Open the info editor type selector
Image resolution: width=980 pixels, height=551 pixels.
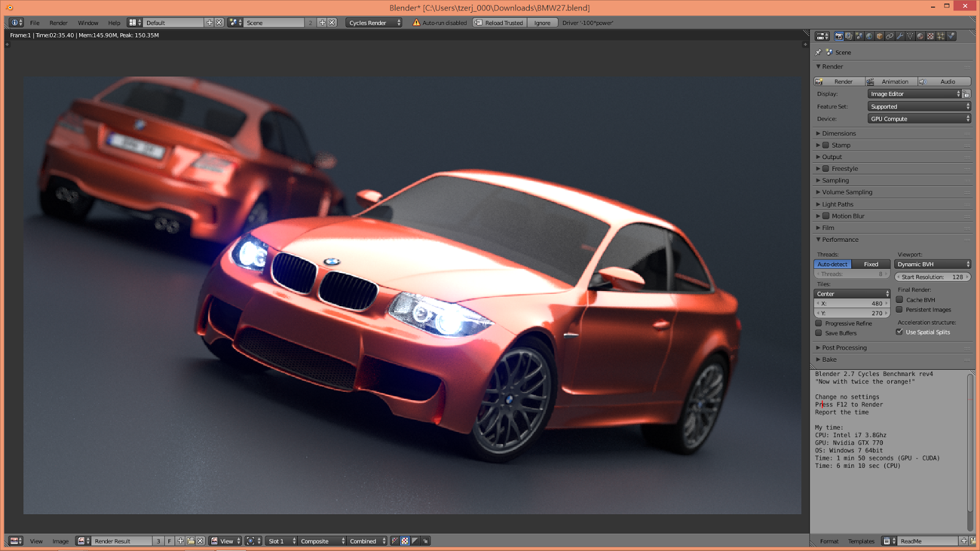pos(17,23)
